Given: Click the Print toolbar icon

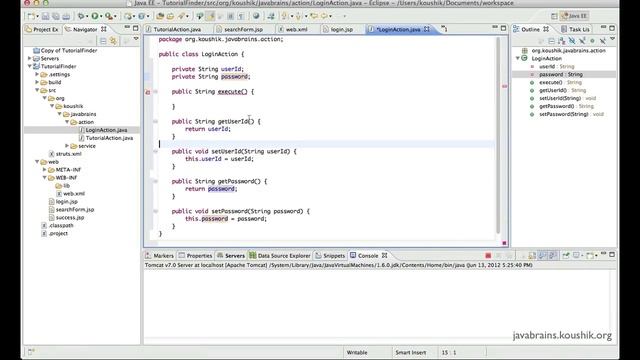Looking at the screenshot, I should [66, 16].
